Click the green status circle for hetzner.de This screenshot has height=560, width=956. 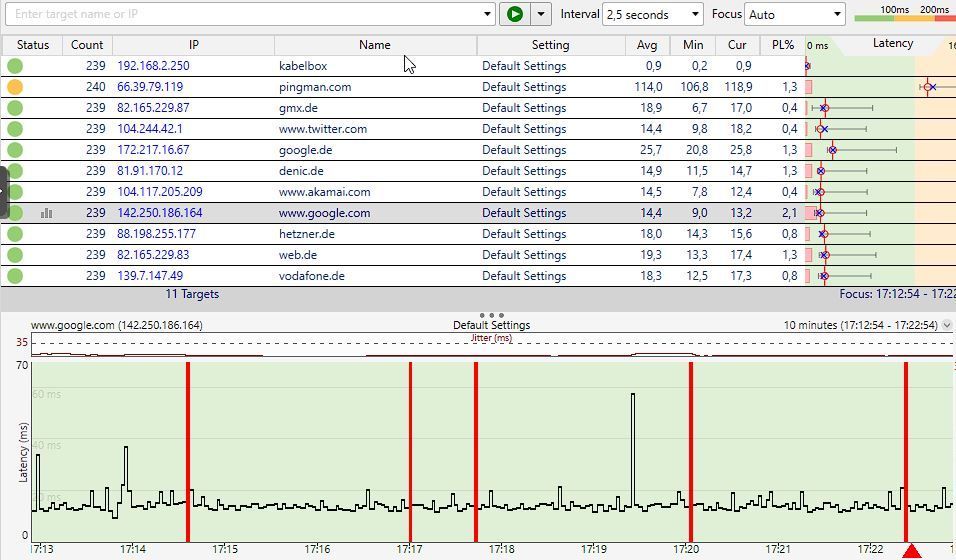(15, 234)
